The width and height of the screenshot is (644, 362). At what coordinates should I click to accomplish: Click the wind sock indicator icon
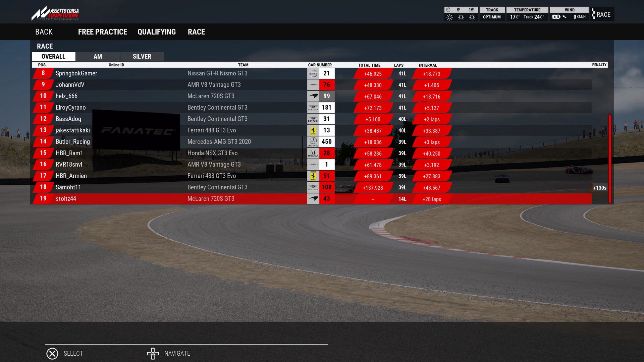pos(556,17)
